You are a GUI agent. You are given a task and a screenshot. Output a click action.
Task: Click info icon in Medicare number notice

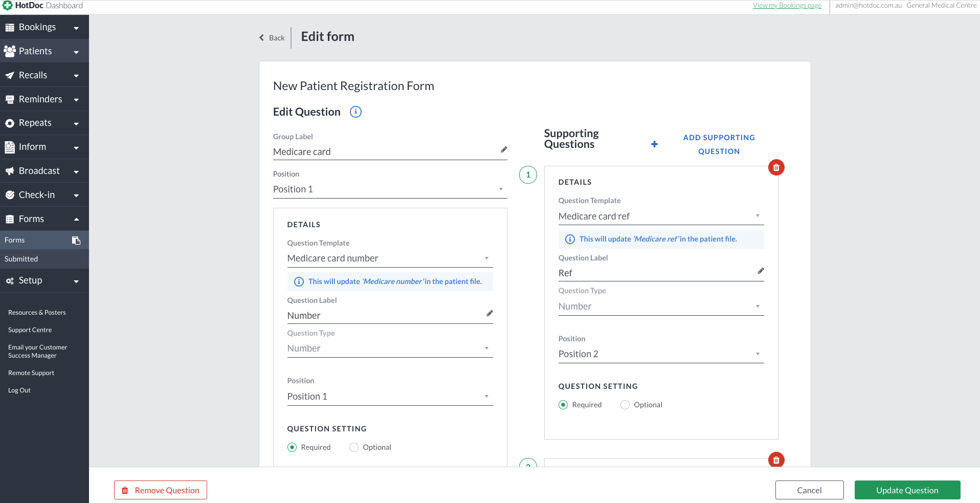click(x=299, y=281)
